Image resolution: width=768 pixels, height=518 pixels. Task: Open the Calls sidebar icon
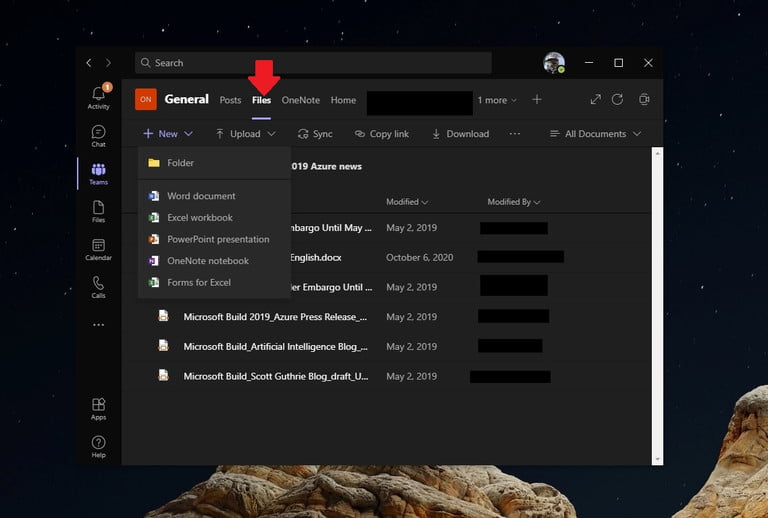98,287
